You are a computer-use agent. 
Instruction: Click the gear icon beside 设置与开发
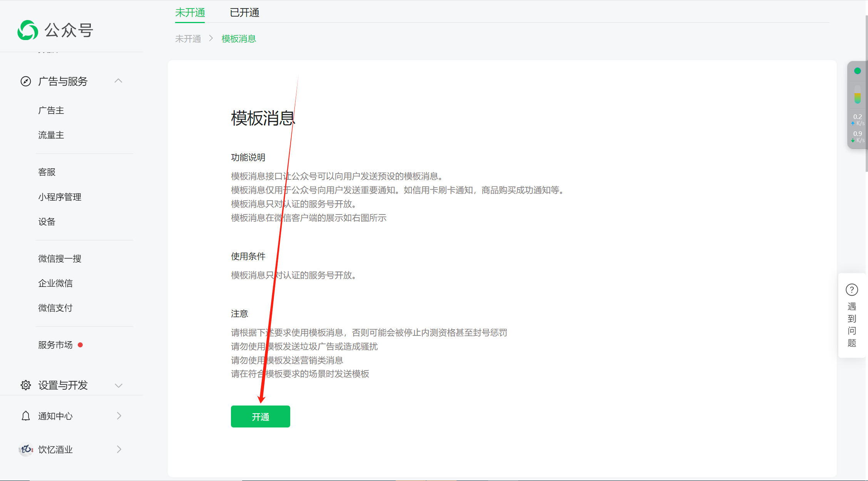tap(26, 385)
